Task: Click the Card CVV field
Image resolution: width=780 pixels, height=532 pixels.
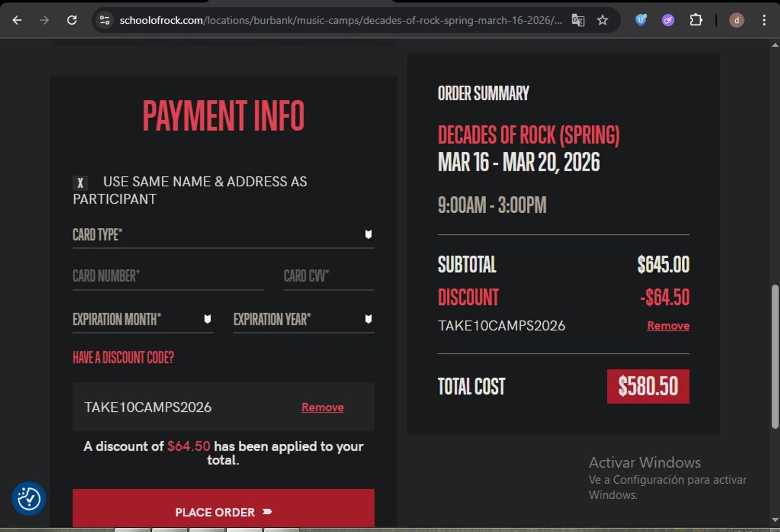Action: click(x=329, y=276)
